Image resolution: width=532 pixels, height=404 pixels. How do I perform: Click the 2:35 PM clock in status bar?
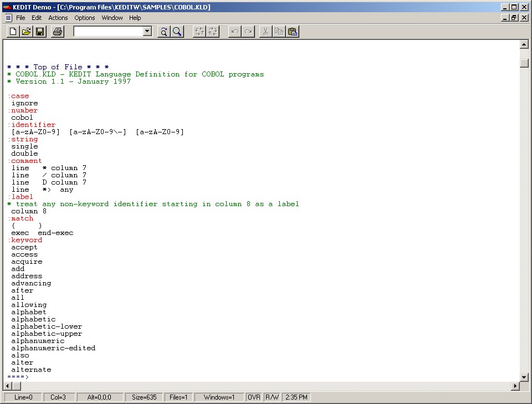[x=296, y=397]
